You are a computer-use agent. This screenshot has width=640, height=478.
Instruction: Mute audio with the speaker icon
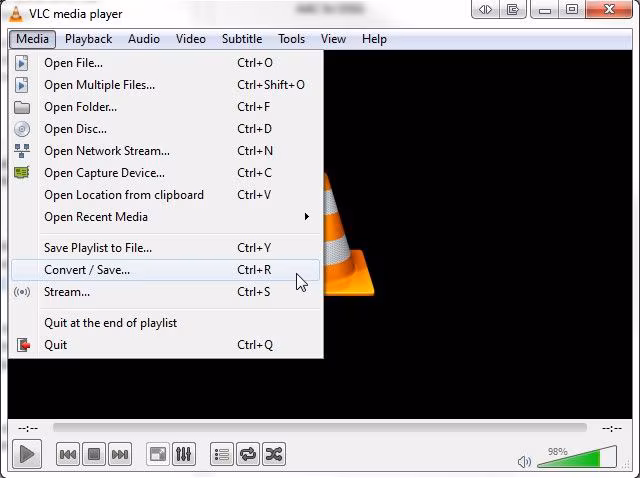[524, 462]
